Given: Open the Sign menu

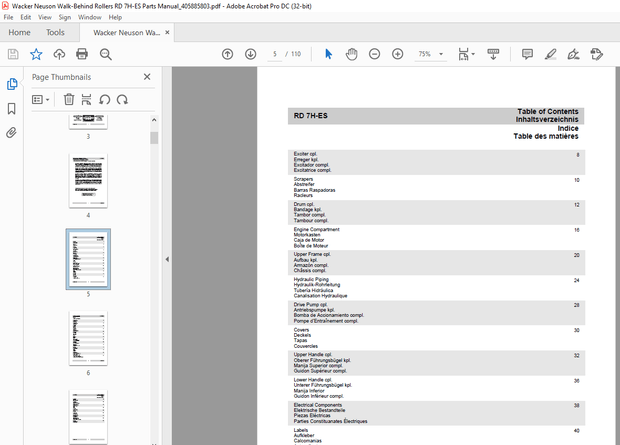Looking at the screenshot, I should 64,17.
